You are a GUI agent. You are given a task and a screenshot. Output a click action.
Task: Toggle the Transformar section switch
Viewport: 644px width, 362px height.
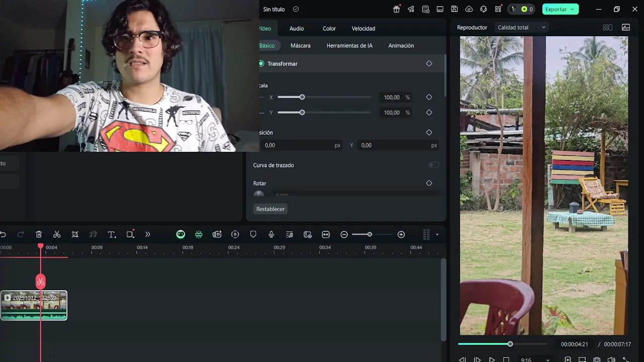(261, 64)
